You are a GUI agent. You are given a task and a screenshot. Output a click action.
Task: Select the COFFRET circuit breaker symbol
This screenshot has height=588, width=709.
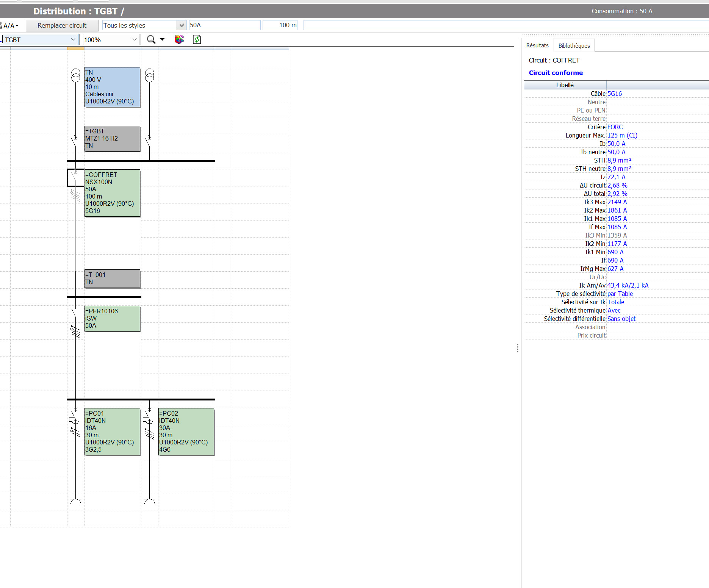point(75,178)
